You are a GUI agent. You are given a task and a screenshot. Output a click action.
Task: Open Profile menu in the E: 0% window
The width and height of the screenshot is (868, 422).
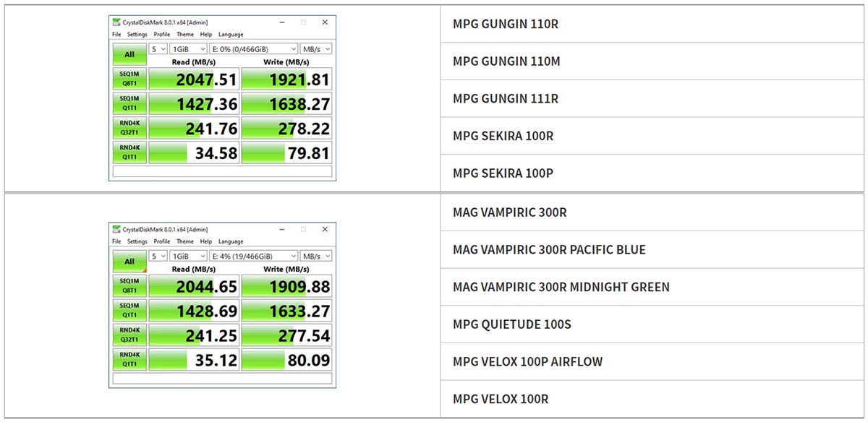tap(162, 34)
